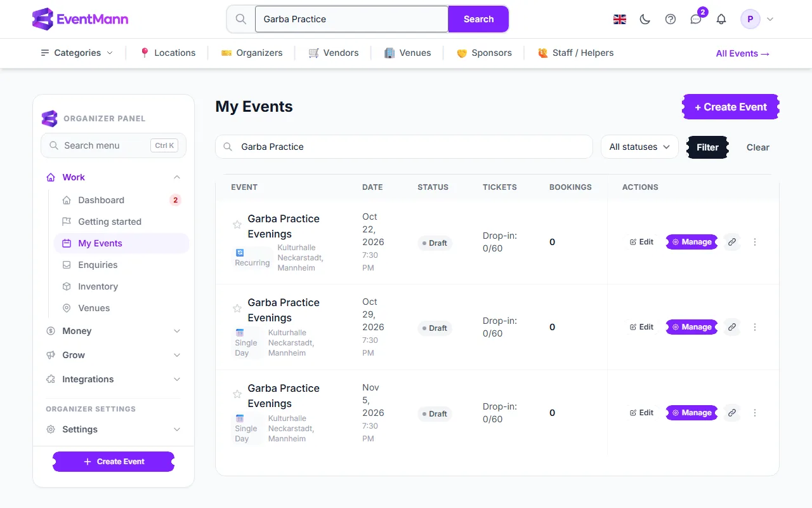Open Venues in the top navigation bar
The width and height of the screenshot is (812, 508).
point(408,53)
